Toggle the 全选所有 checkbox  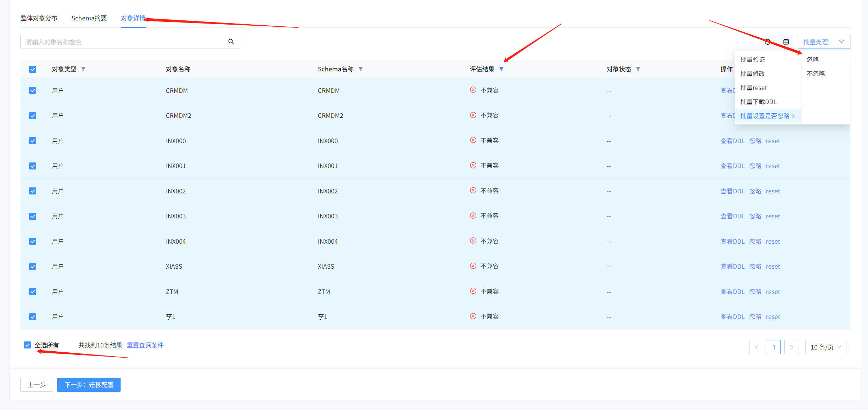(x=27, y=345)
